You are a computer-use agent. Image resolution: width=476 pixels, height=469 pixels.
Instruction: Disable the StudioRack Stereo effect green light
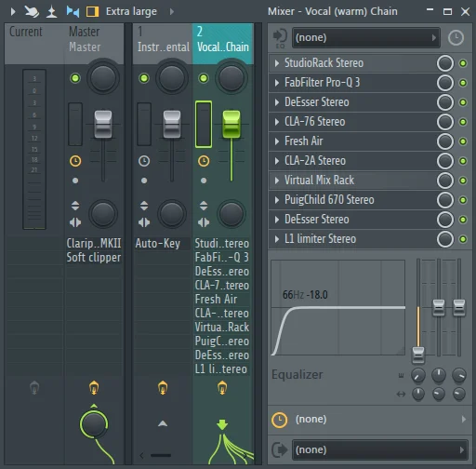click(463, 63)
